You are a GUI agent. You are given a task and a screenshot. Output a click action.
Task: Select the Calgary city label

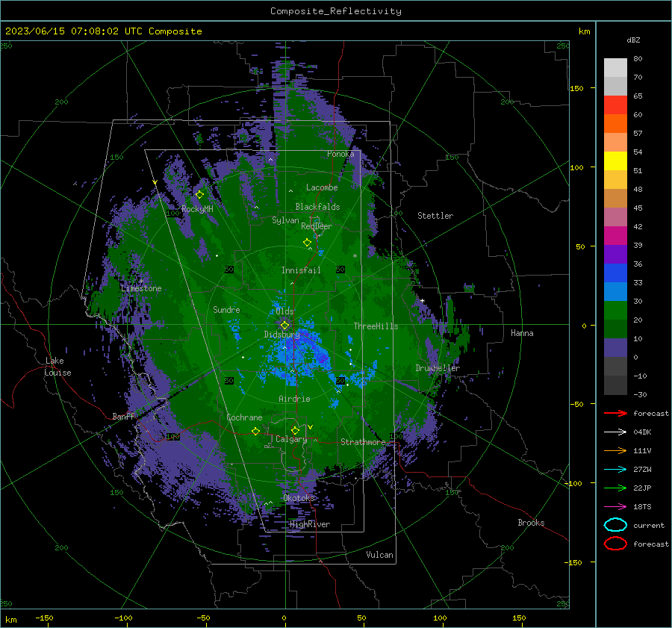291,439
